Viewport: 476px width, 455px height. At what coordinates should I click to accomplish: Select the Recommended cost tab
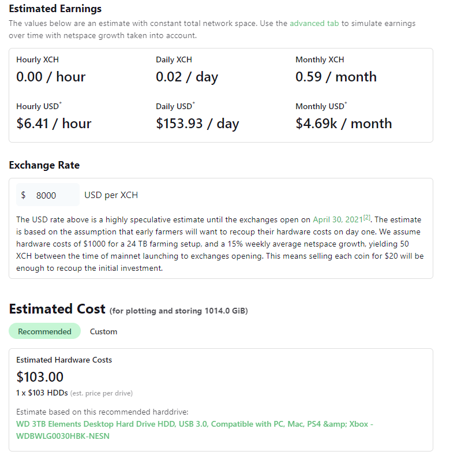click(x=44, y=331)
